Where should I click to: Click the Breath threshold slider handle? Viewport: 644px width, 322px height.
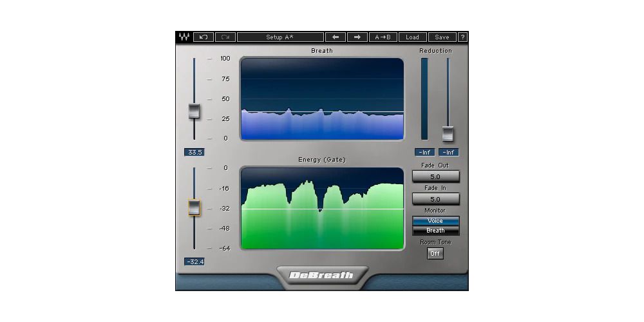coord(194,111)
